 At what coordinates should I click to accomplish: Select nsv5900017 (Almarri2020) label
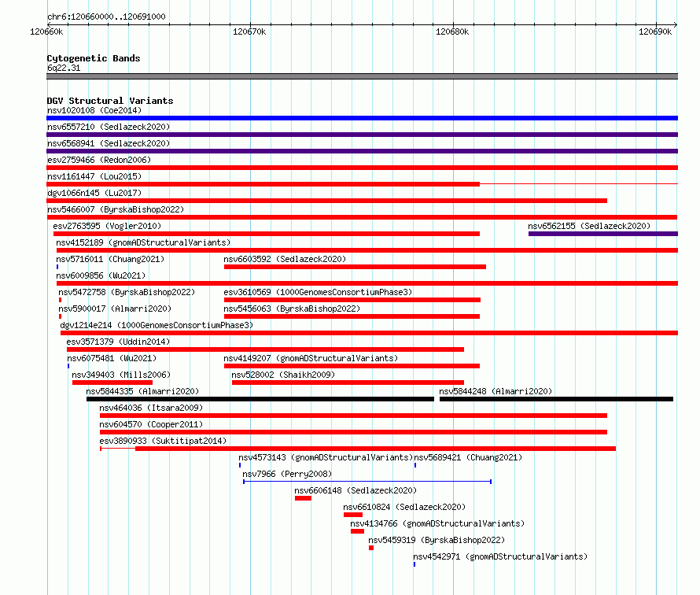[x=115, y=309]
